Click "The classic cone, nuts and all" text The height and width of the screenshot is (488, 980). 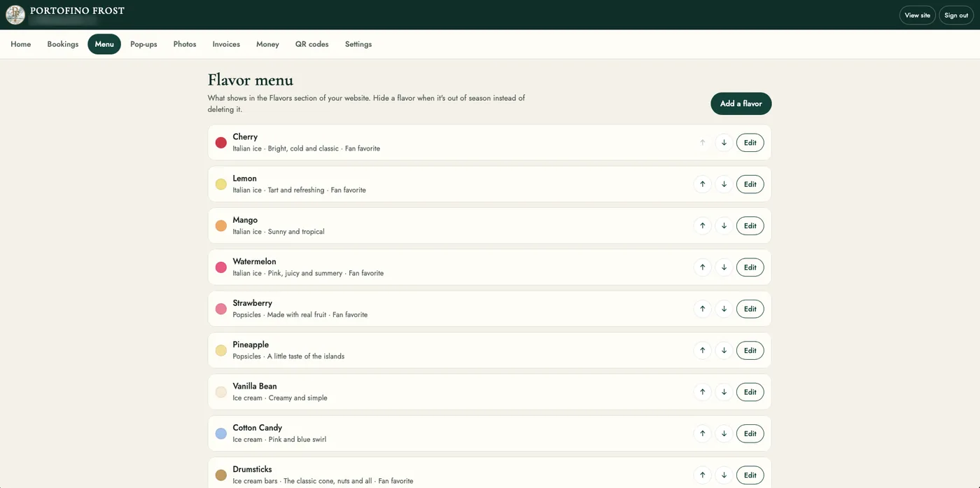point(328,481)
